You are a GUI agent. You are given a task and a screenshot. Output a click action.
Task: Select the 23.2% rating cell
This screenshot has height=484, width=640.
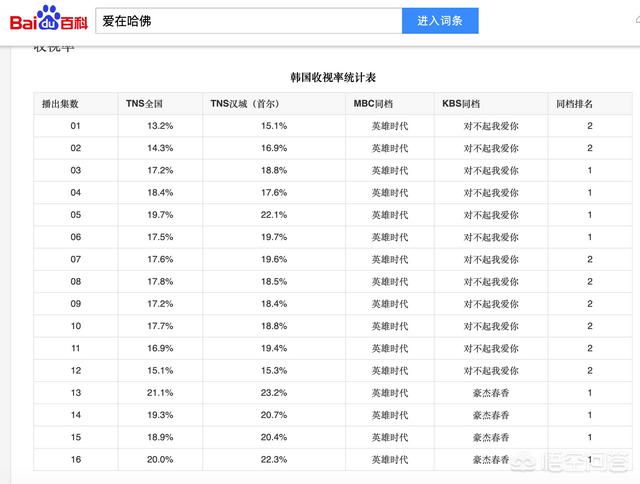274,393
